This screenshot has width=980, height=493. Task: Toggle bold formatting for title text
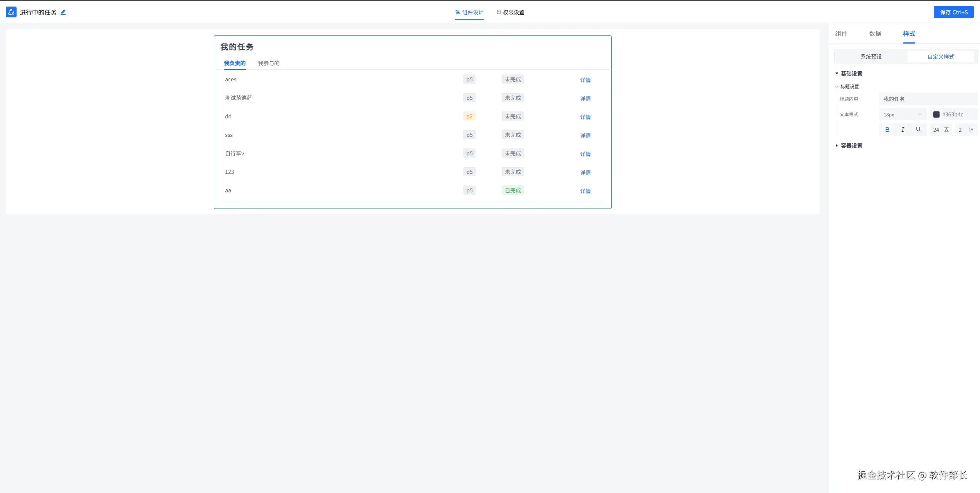887,130
